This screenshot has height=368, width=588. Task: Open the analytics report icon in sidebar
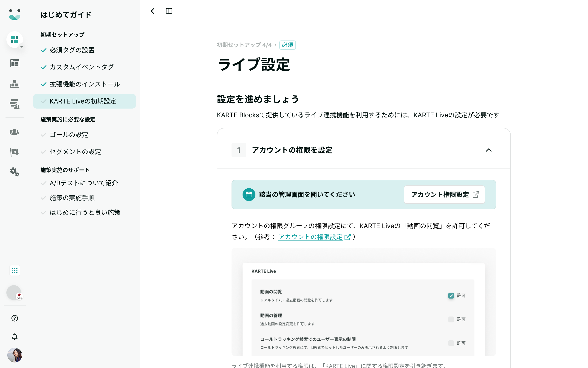click(x=14, y=104)
